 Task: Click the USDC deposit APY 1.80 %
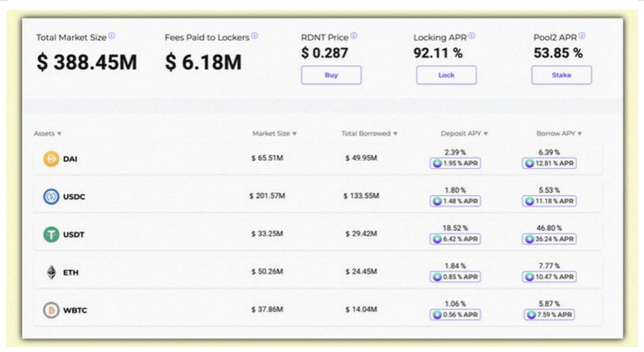click(455, 190)
